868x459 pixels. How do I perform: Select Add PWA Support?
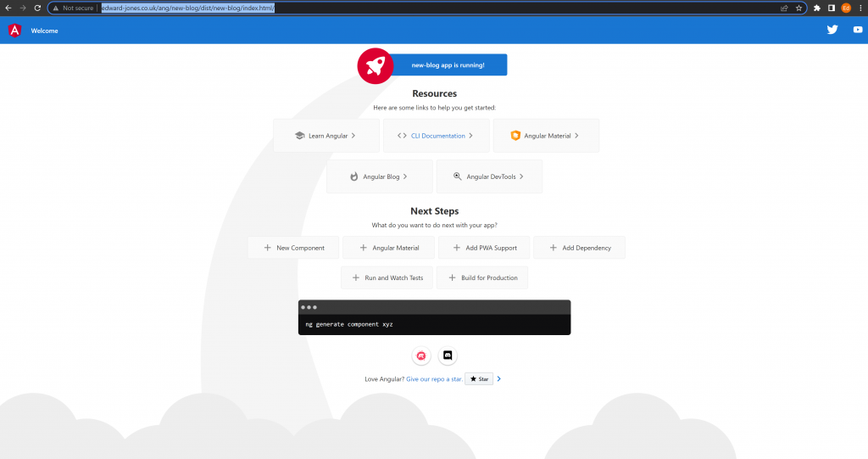point(484,248)
